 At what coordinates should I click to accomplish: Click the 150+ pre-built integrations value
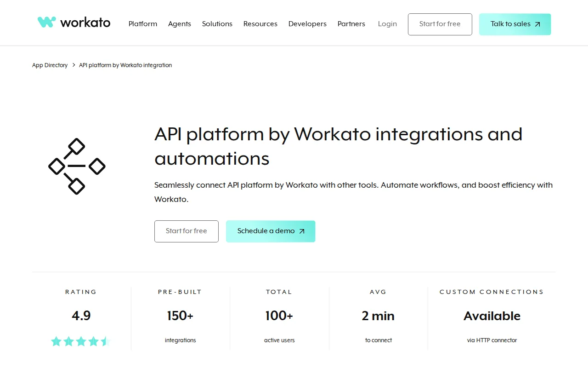180,316
